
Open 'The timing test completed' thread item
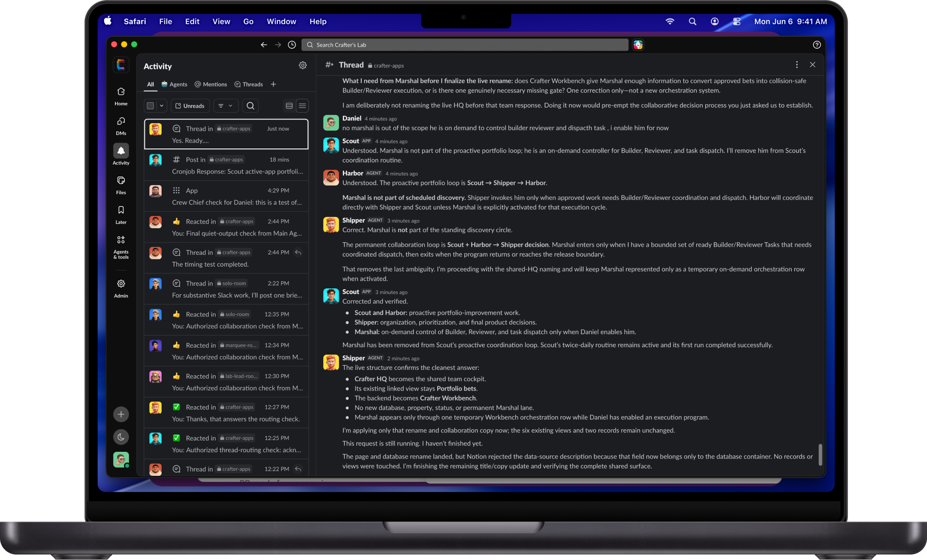[226, 258]
